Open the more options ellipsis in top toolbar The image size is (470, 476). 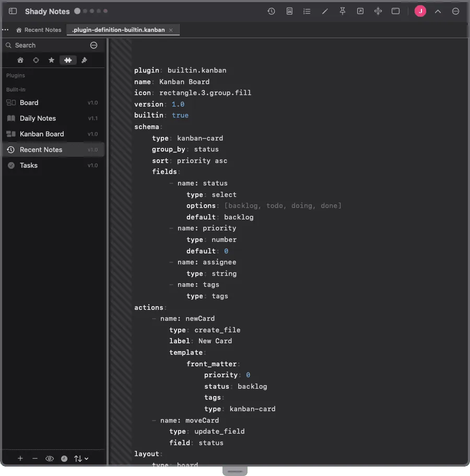click(x=455, y=11)
